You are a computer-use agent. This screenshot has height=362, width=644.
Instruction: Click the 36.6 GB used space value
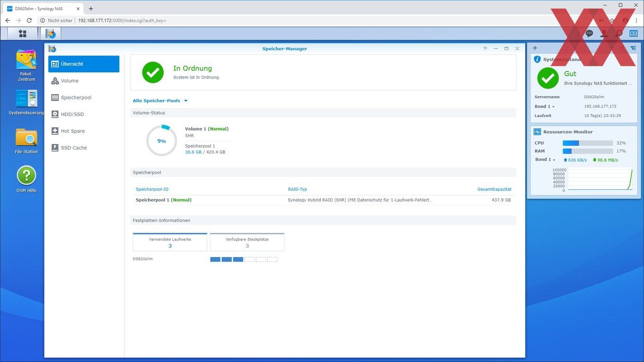pyautogui.click(x=193, y=152)
